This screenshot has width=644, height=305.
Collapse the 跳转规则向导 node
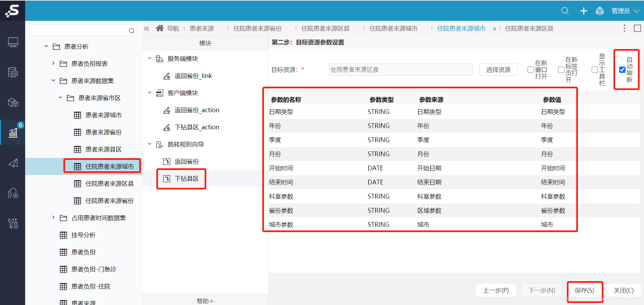[150, 144]
